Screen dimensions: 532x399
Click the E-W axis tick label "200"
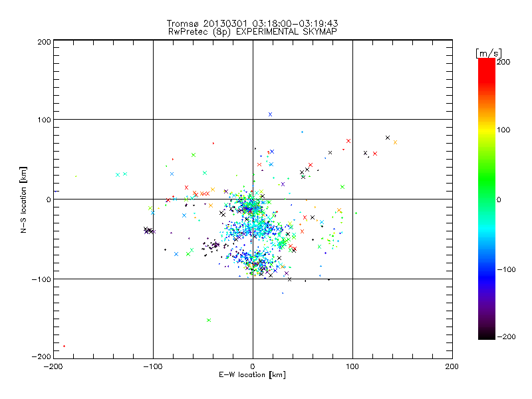(x=452, y=366)
